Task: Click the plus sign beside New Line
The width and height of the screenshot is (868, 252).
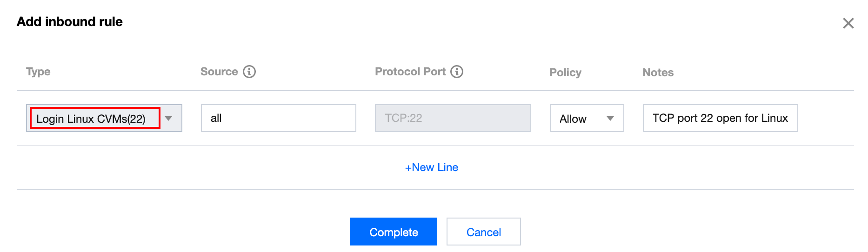Action: click(x=408, y=168)
